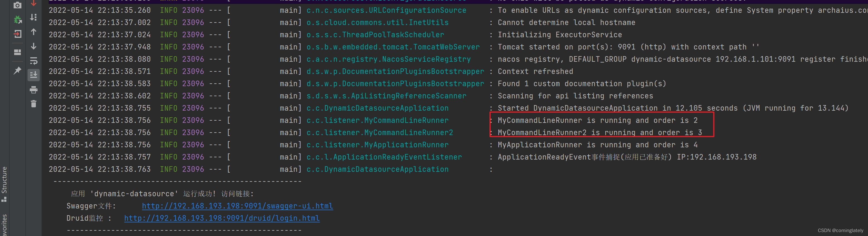The image size is (868, 236).
Task: Click timestamp 2022-05-14 22:13:38.763
Action: point(100,169)
